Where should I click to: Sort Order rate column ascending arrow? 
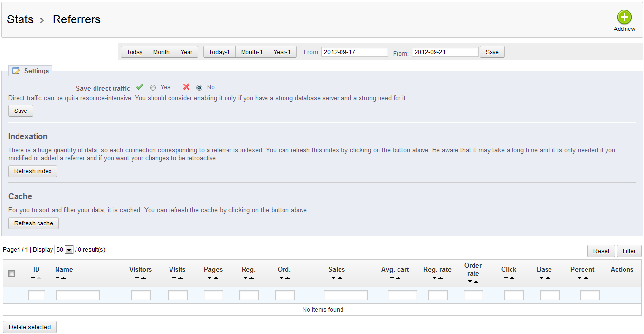click(x=476, y=282)
